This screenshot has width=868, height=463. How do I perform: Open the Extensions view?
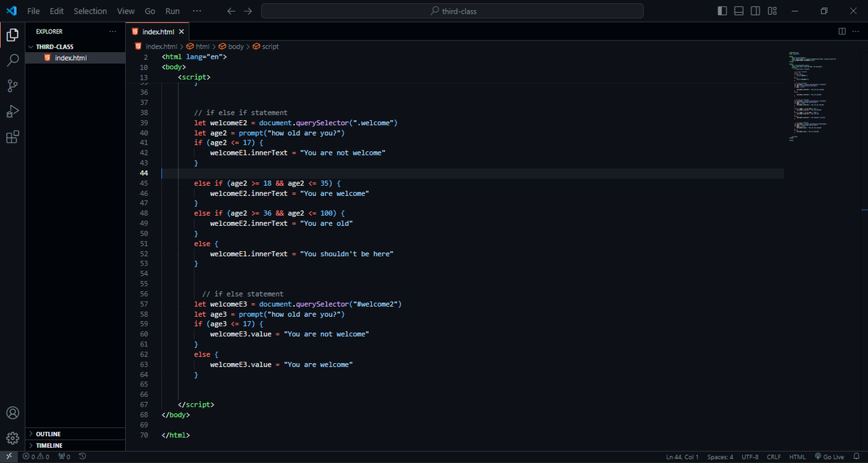point(12,137)
